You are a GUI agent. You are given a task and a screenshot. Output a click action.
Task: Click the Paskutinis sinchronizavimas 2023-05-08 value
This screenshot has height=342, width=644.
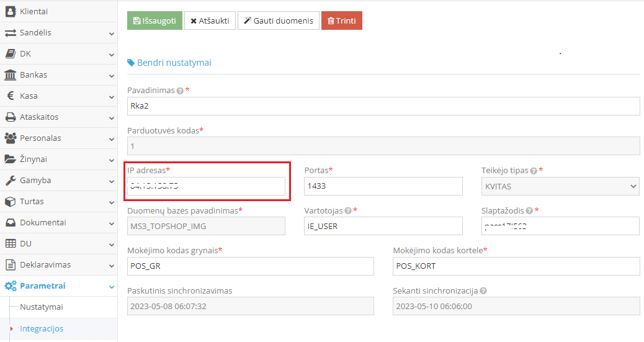pyautogui.click(x=251, y=306)
